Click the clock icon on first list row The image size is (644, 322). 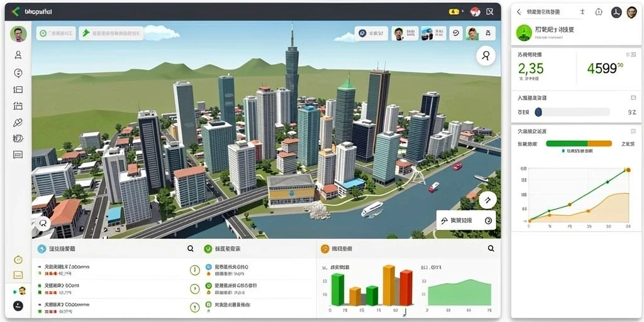194,270
